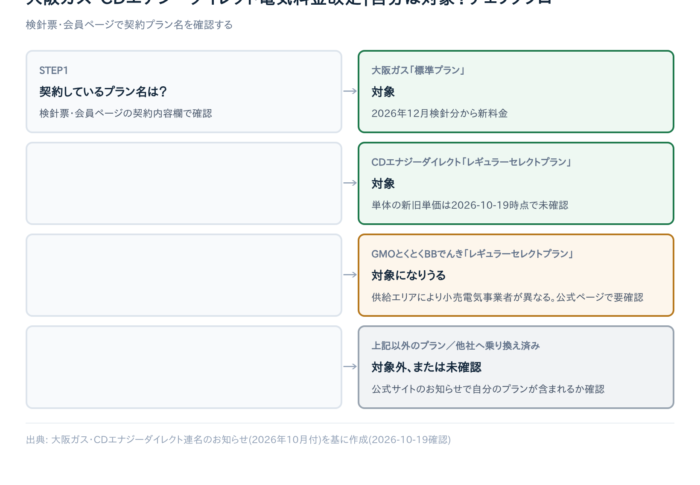Screen dimensions: 700x485
Task: Click text 2026年12月検針分から新料金
Action: pyautogui.click(x=439, y=113)
